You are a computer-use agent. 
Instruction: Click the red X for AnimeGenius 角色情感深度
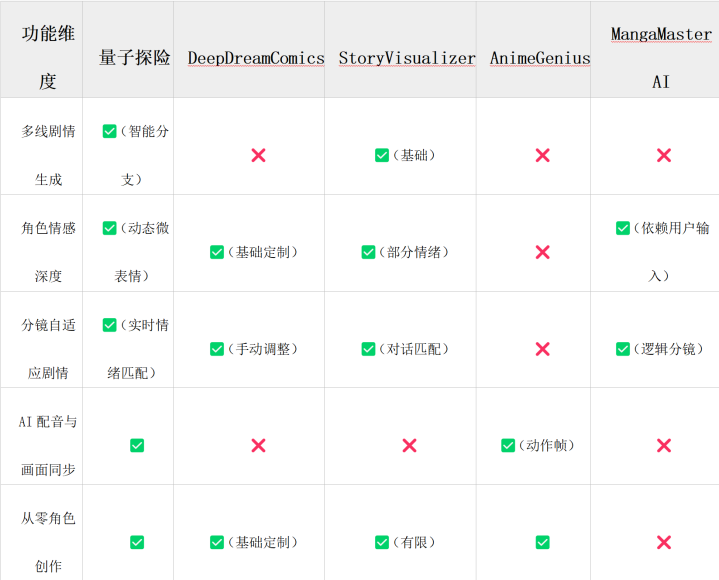point(542,252)
